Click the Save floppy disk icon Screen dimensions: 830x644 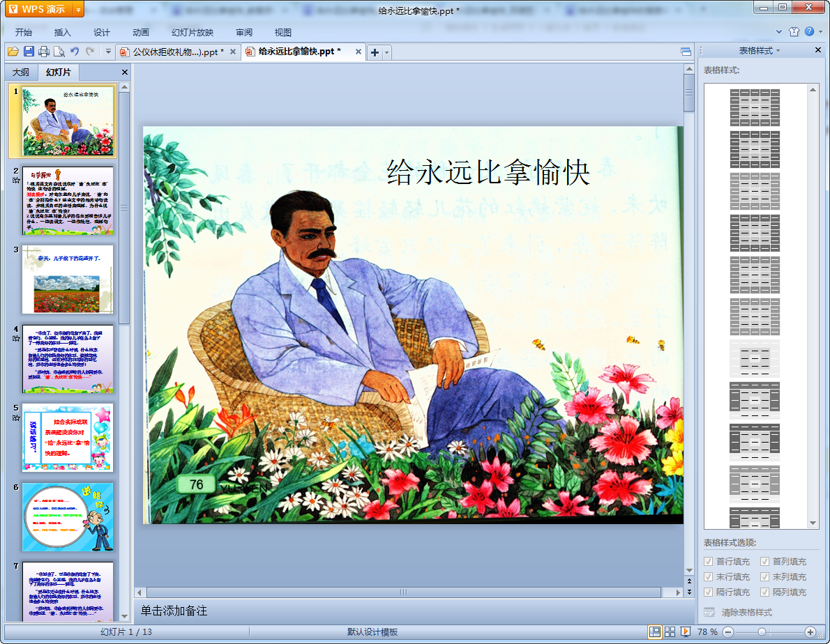pyautogui.click(x=29, y=52)
